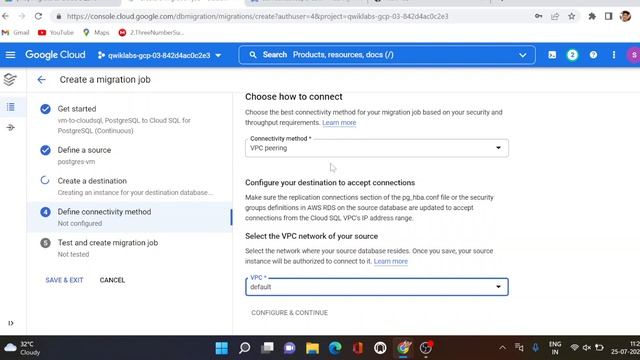Click the browser address bar URL
The image size is (640, 360).
(257, 16)
